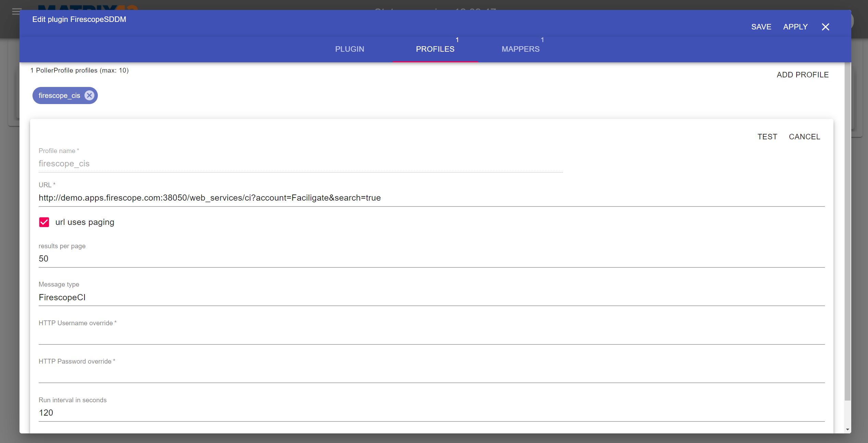868x443 pixels.
Task: Remove the firescope_cis profile chip
Action: pyautogui.click(x=89, y=96)
